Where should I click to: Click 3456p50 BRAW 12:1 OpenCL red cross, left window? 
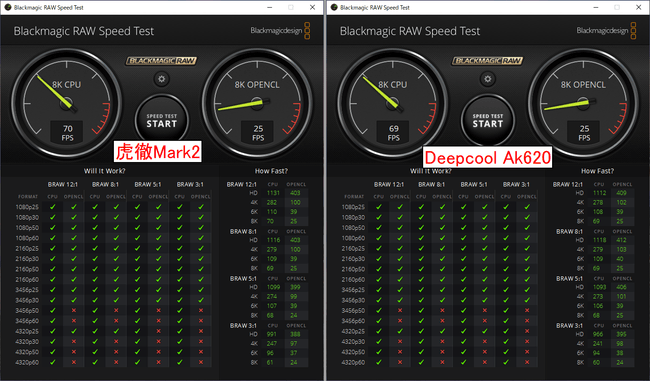(74, 311)
